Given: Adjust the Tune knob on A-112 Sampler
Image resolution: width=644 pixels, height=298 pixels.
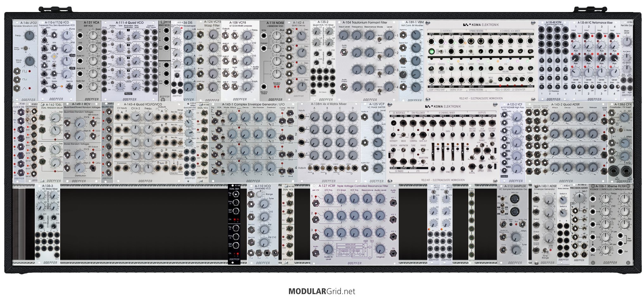Looking at the screenshot, I should click(x=516, y=250).
